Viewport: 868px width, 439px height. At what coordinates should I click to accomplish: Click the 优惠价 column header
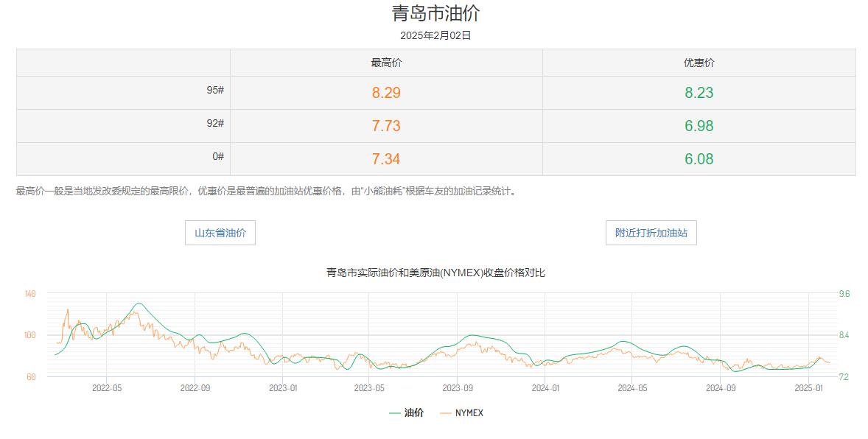(x=699, y=63)
